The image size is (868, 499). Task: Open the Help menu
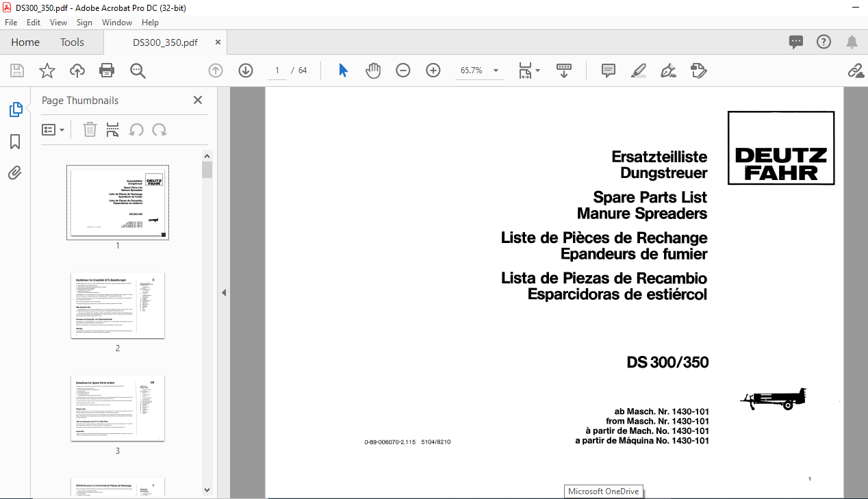tap(150, 23)
